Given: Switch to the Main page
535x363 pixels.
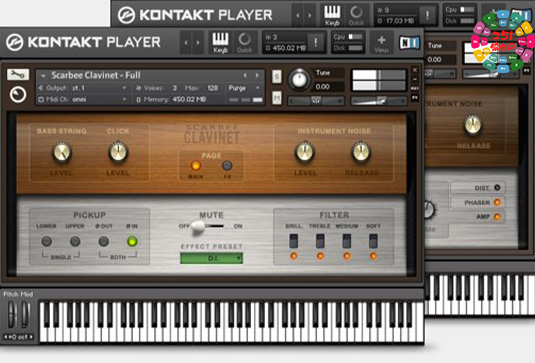Looking at the screenshot, I should tap(196, 166).
